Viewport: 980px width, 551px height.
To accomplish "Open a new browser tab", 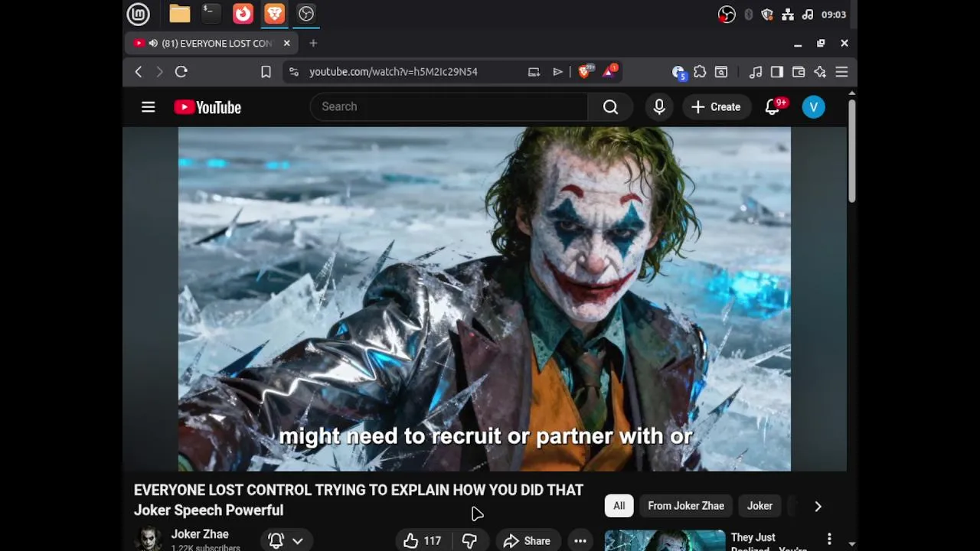I will click(x=313, y=44).
